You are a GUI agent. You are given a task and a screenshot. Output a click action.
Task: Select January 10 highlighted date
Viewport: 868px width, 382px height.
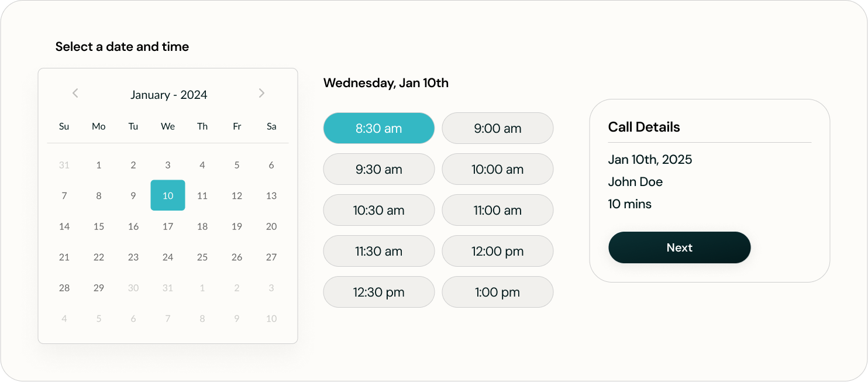(168, 195)
